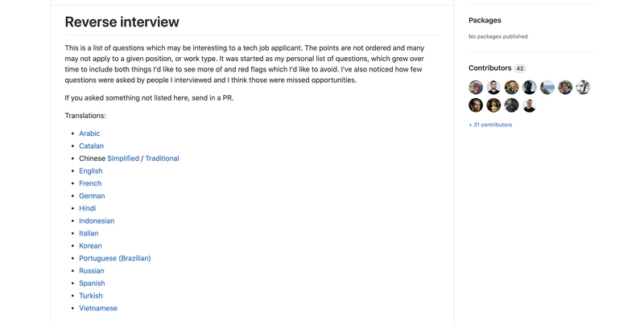Click the last avatar in second contributor row
Screen dimensions: 644x324
coord(530,105)
